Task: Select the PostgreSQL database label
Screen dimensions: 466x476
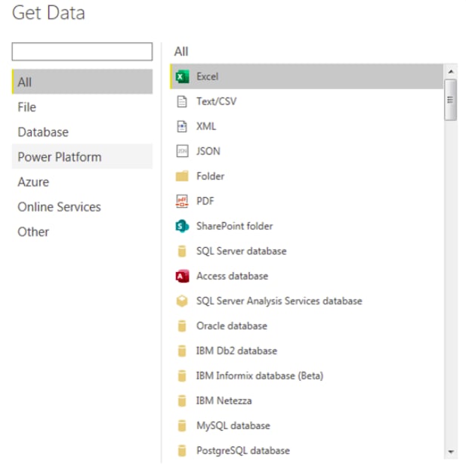Action: click(x=243, y=450)
